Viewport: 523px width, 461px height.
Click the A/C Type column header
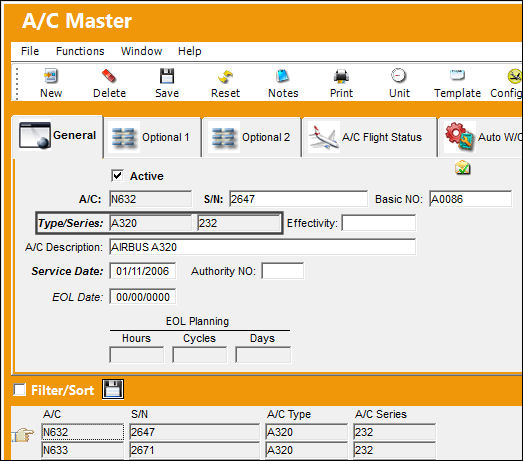(x=289, y=414)
